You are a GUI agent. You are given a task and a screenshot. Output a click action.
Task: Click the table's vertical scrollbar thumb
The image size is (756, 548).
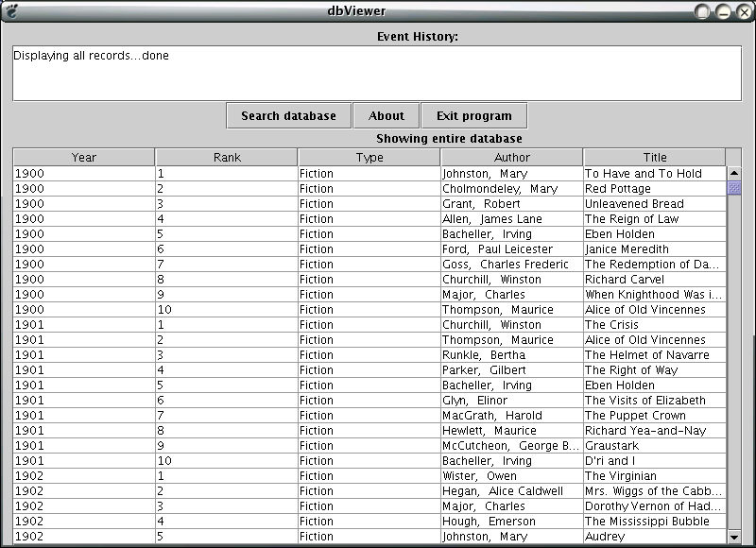click(x=734, y=188)
